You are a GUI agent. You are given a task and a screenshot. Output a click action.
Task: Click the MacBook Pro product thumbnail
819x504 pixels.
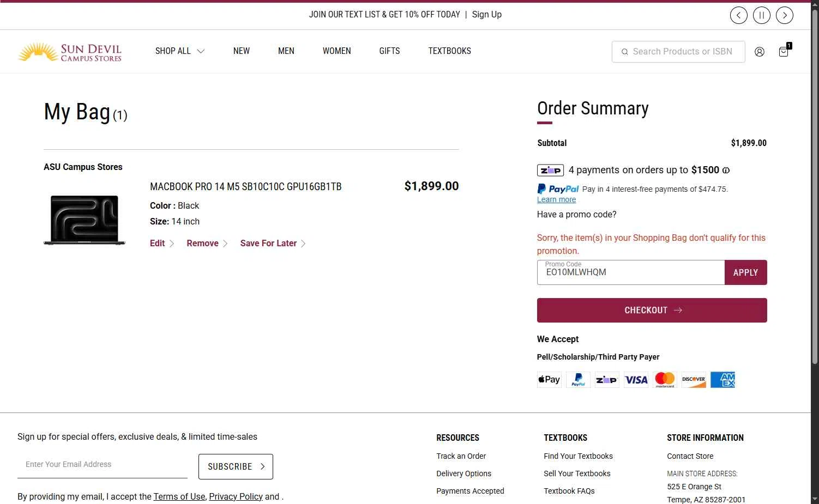(85, 220)
